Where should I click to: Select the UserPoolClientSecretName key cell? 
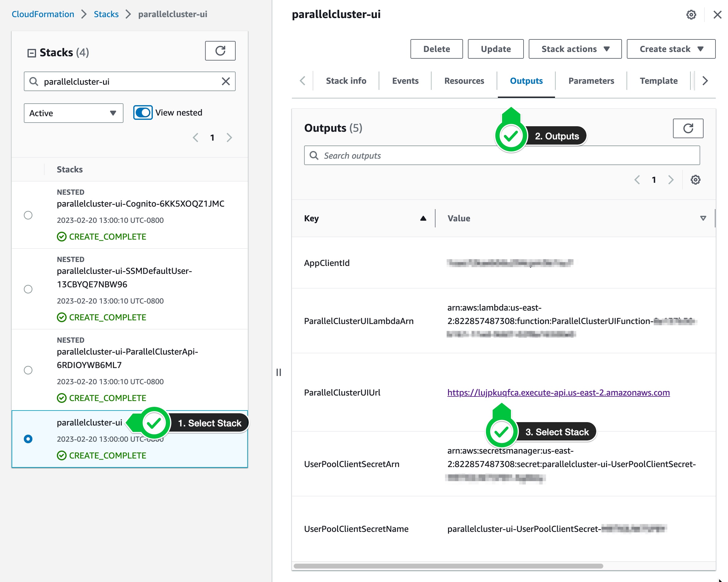click(x=356, y=529)
